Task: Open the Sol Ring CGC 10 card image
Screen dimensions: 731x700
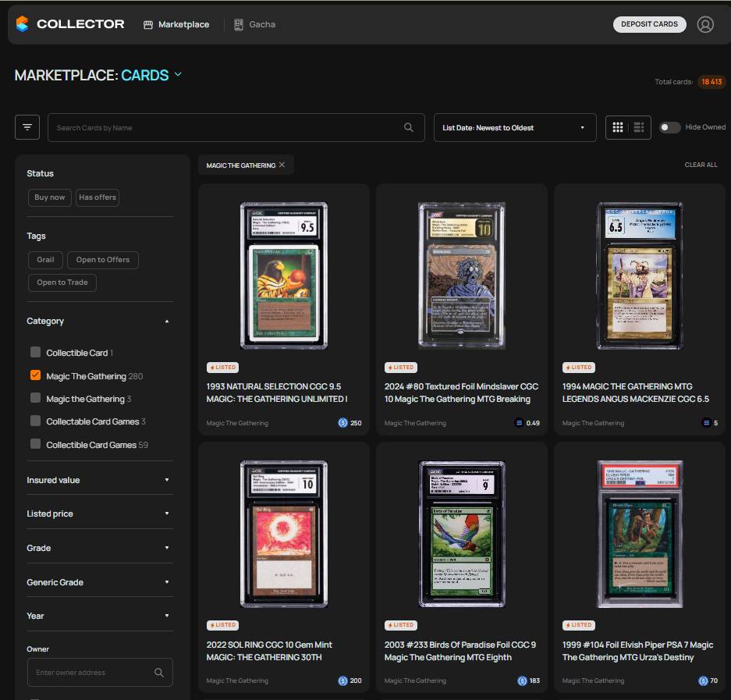Action: coord(283,534)
